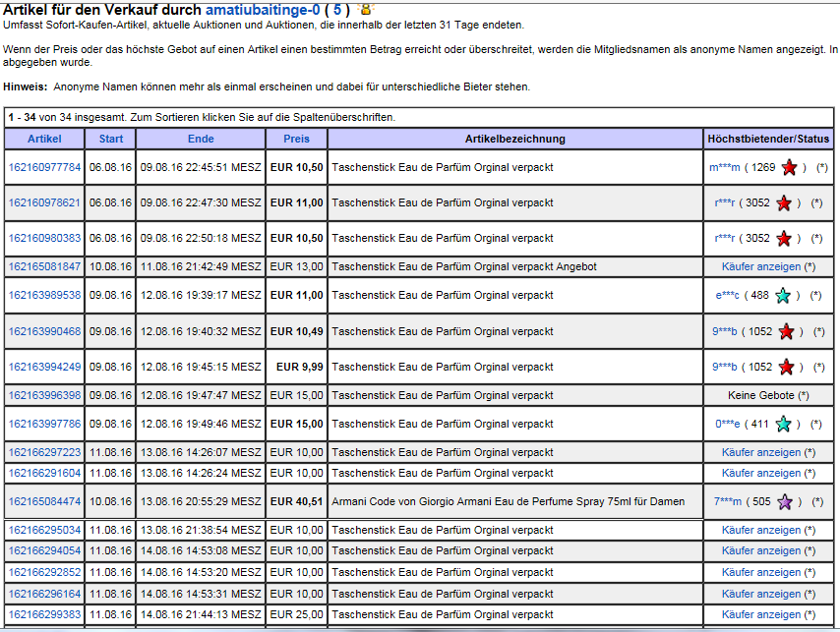Select the Armani Code von Giorgio Armani description
This screenshot has width=840, height=632.
tap(508, 501)
